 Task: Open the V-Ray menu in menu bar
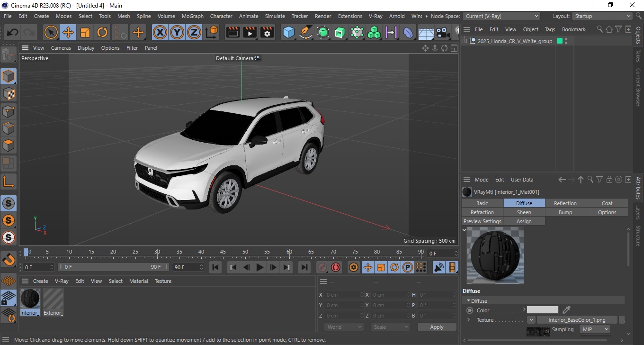click(x=376, y=16)
